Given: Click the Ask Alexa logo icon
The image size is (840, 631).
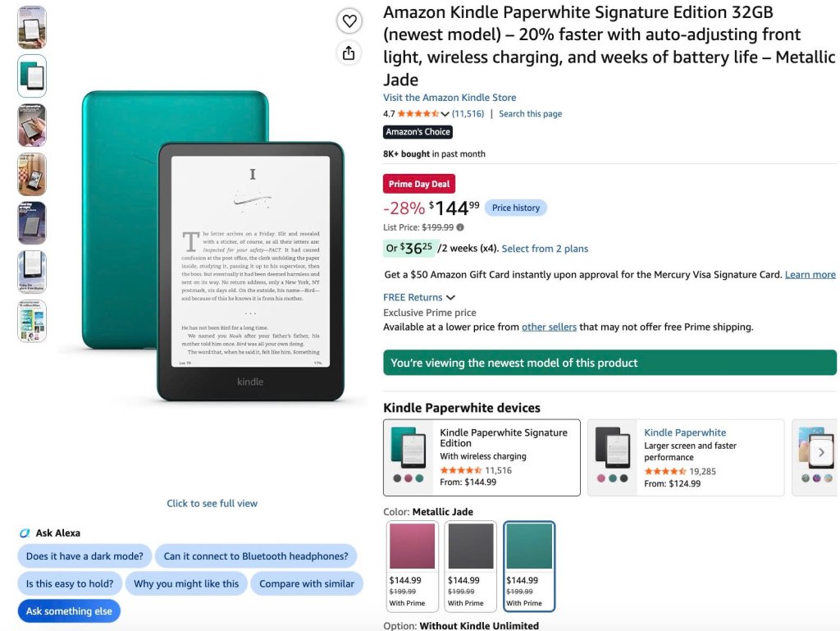Looking at the screenshot, I should point(25,533).
